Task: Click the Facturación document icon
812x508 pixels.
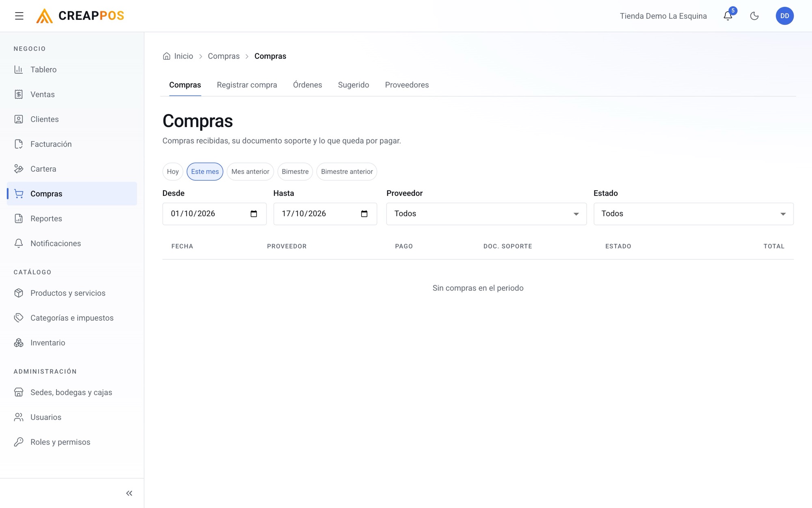Action: pos(19,144)
